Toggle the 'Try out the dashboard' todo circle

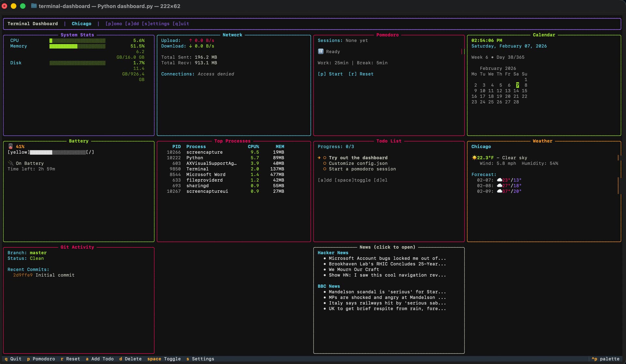pyautogui.click(x=325, y=158)
